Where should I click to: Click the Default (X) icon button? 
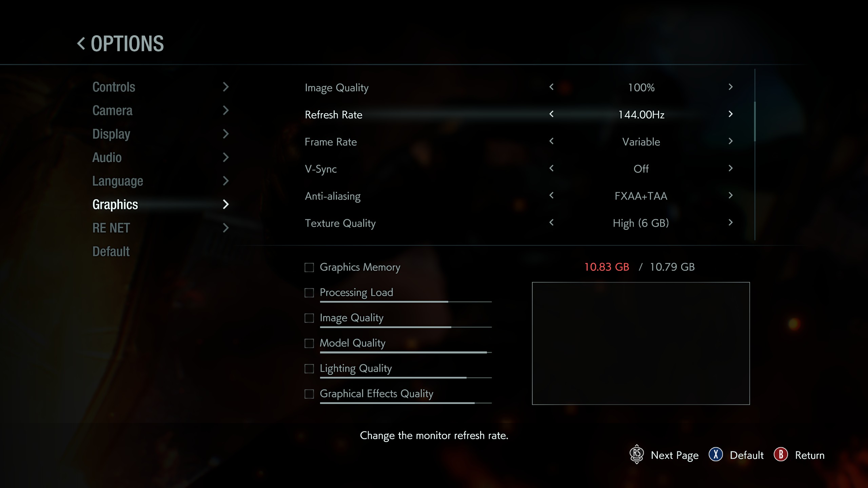(715, 455)
